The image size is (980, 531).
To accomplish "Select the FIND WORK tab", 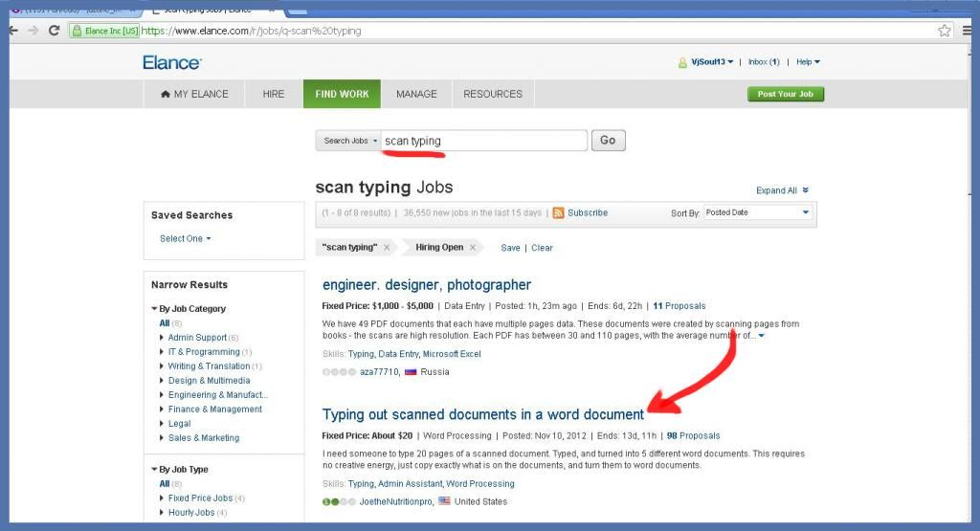I will tap(342, 94).
